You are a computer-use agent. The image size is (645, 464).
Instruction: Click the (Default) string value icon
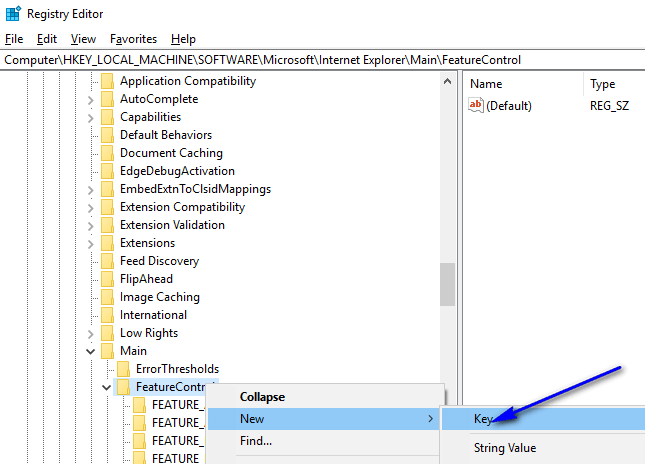[476, 105]
